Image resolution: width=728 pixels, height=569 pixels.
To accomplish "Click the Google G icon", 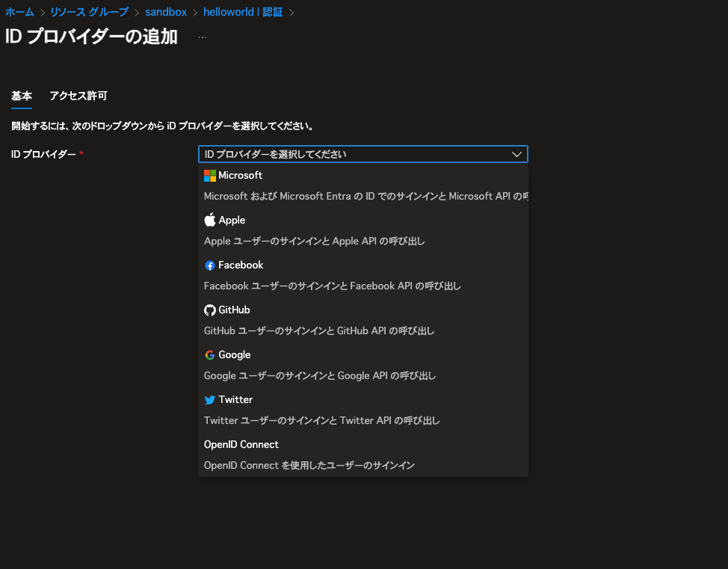I will [210, 355].
